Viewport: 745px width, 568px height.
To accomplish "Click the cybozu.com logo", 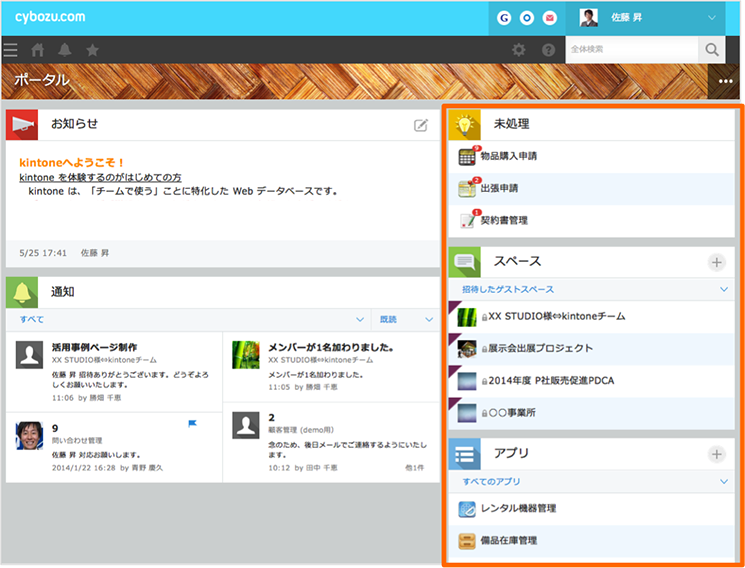I will (x=50, y=17).
